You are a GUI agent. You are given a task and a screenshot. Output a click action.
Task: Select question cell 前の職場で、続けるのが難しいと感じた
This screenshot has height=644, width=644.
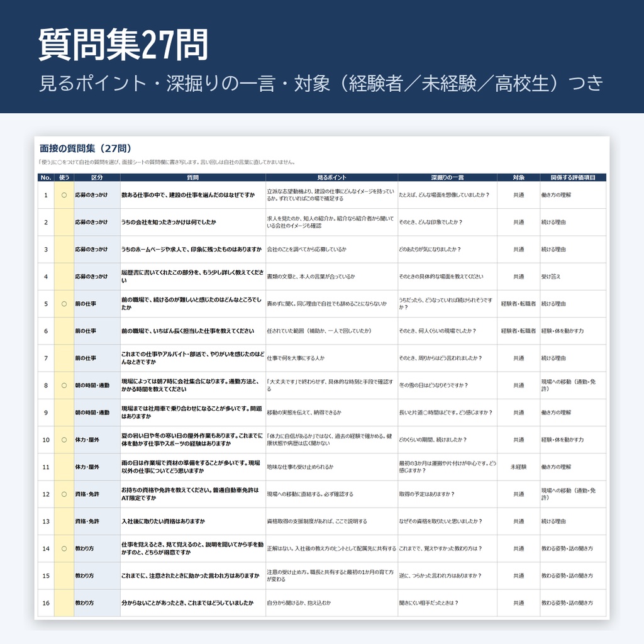coord(193,304)
